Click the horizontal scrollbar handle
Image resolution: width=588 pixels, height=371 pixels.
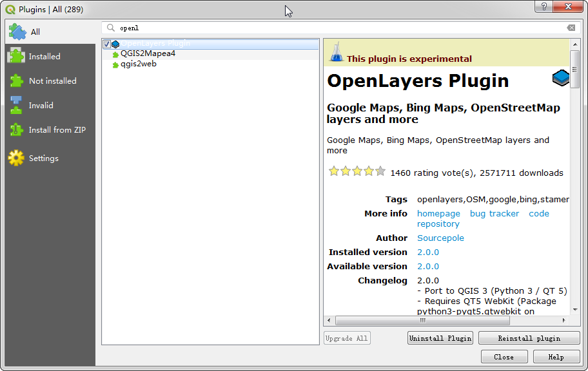point(423,320)
